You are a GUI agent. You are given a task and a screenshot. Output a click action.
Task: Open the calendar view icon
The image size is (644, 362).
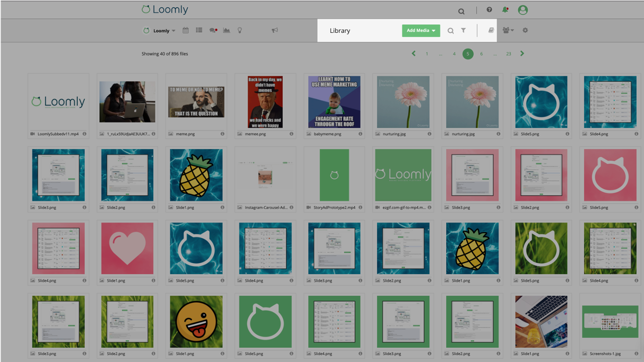tap(186, 31)
